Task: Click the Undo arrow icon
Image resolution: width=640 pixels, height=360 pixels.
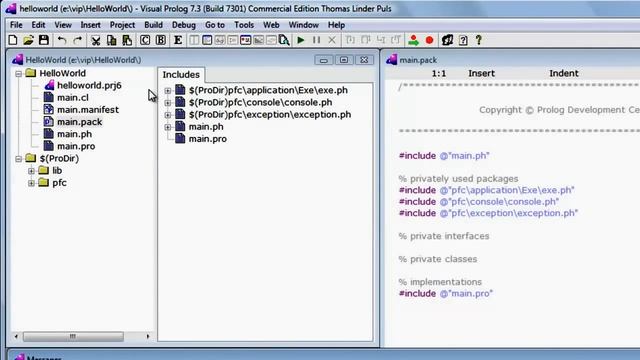Action: coord(62,40)
